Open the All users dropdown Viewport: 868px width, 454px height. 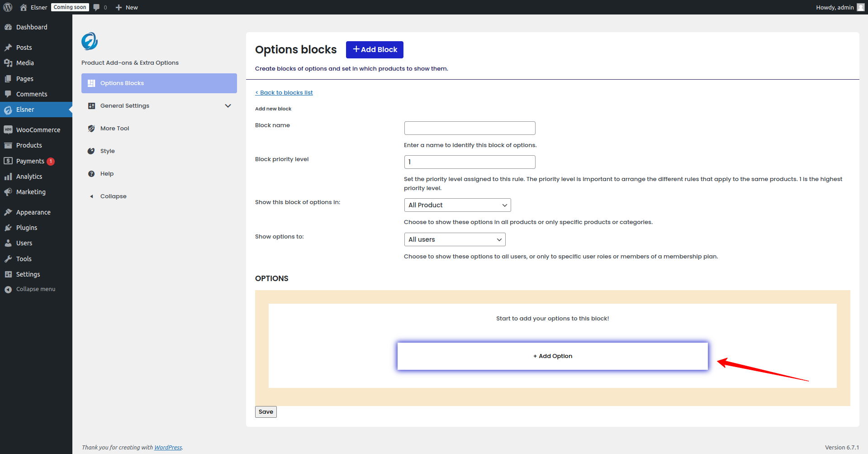coord(455,239)
